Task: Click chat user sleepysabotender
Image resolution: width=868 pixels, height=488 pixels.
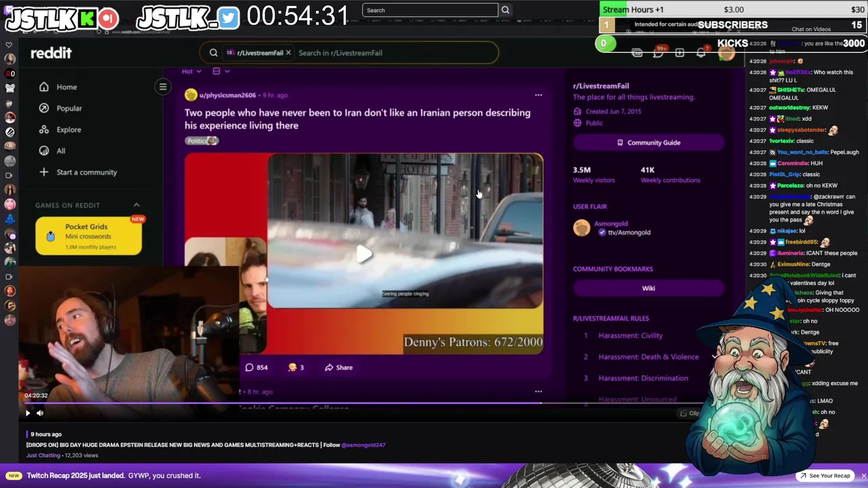Action: click(802, 130)
